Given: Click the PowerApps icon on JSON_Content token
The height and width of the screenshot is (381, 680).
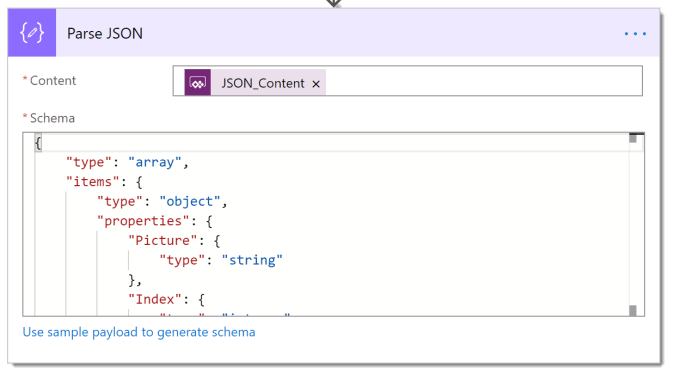Looking at the screenshot, I should pyautogui.click(x=198, y=82).
